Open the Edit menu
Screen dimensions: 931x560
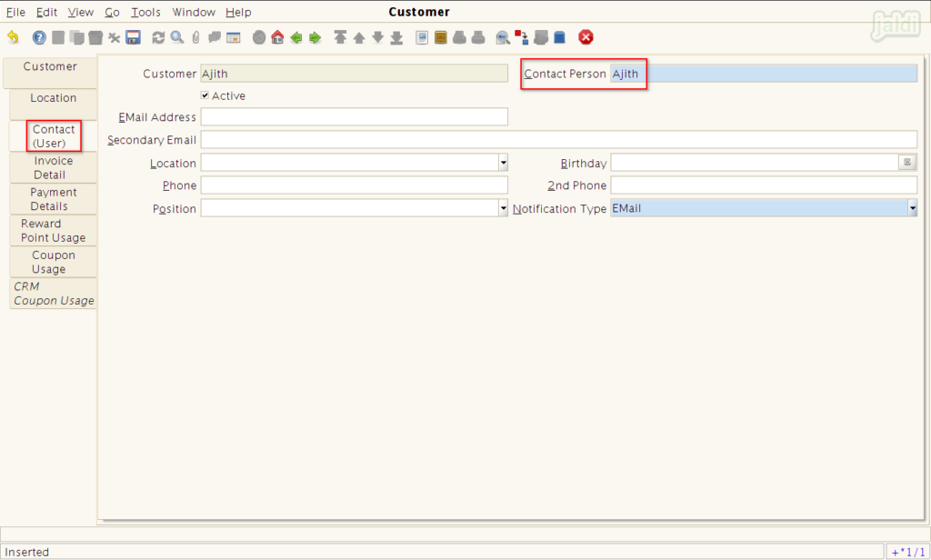click(46, 12)
